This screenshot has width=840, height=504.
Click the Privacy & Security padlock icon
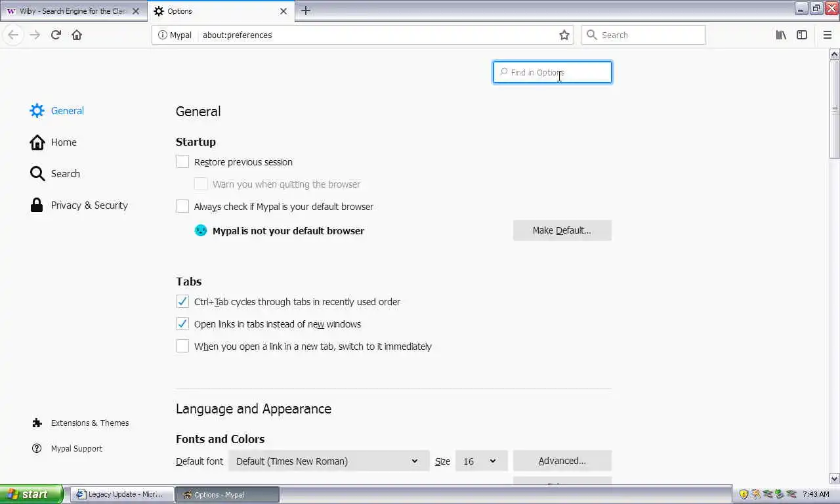37,205
